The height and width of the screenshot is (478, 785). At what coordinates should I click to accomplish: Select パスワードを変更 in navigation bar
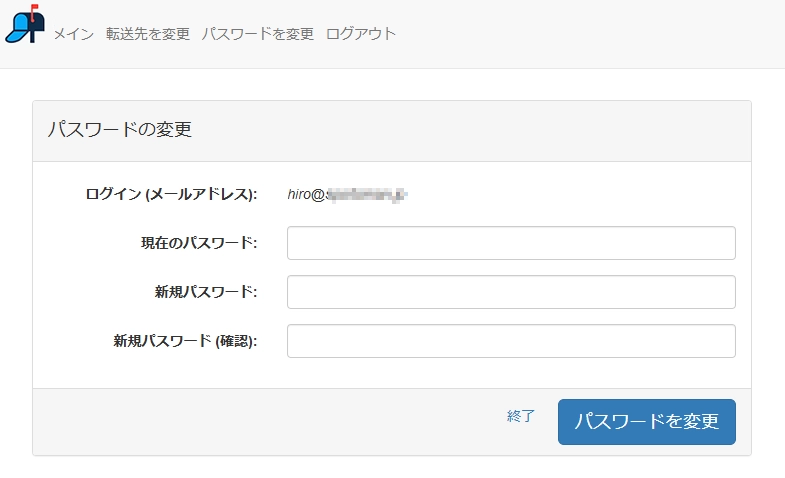coord(257,34)
